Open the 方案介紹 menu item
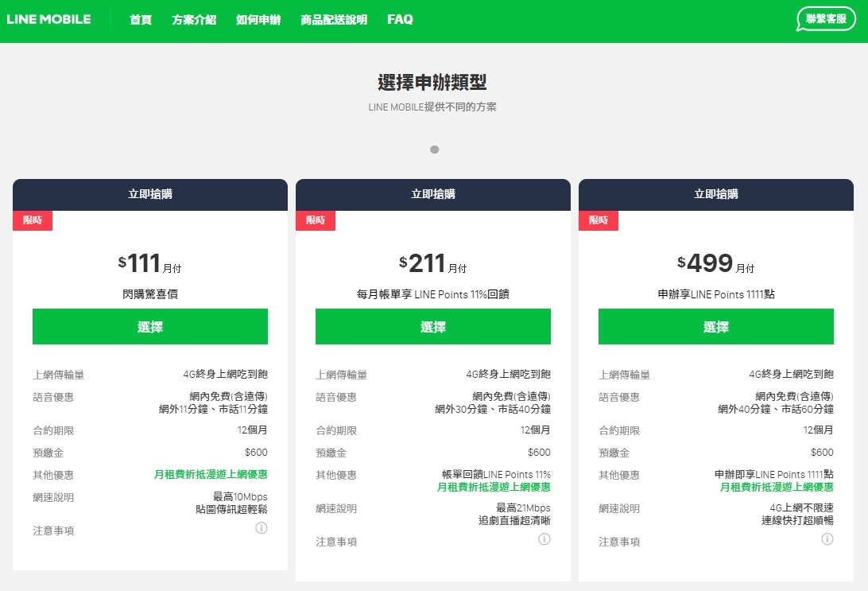Viewport: 868px width, 591px height. 194,20
